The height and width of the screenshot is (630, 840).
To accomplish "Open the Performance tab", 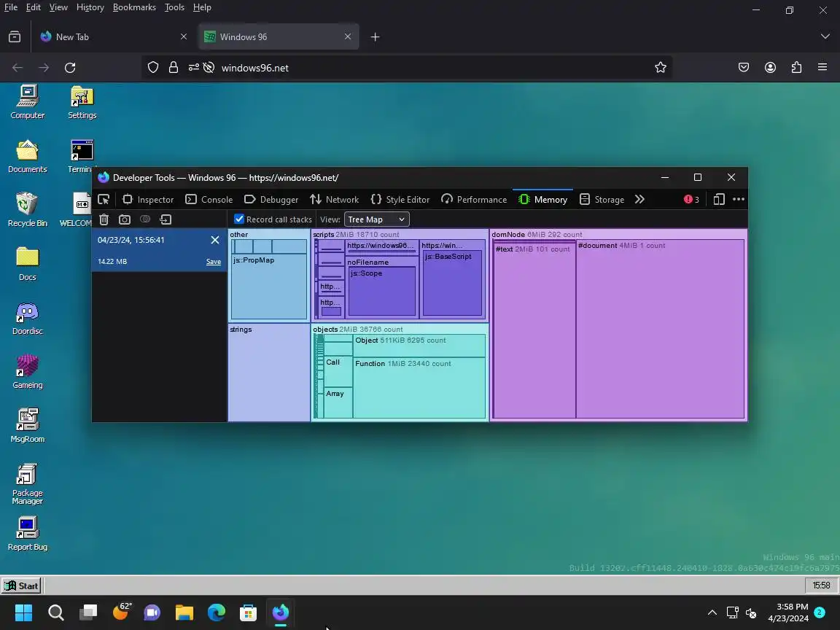I will (473, 199).
